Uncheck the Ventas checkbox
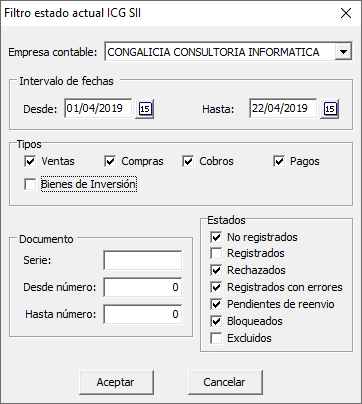The height and width of the screenshot is (404, 362). 30,161
